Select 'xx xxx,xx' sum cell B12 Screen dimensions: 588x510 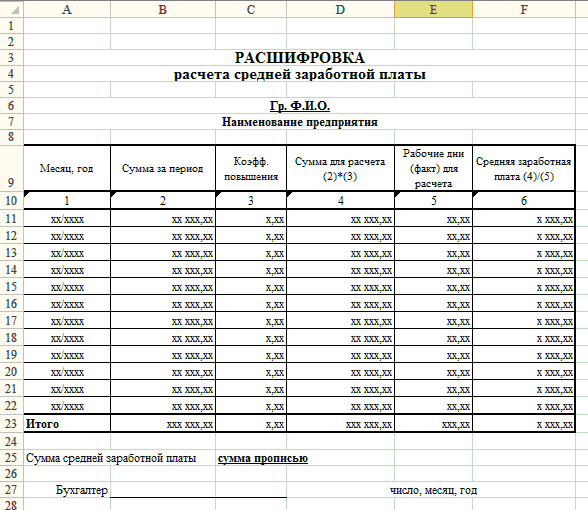[x=163, y=236]
